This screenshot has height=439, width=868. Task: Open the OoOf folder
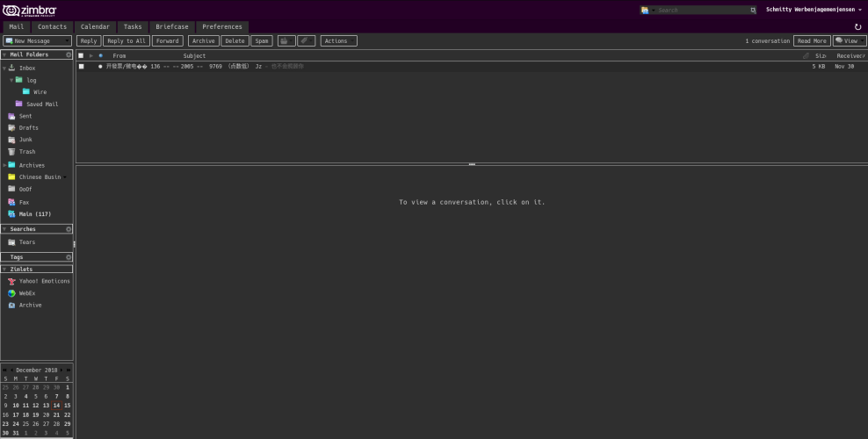[x=25, y=189]
